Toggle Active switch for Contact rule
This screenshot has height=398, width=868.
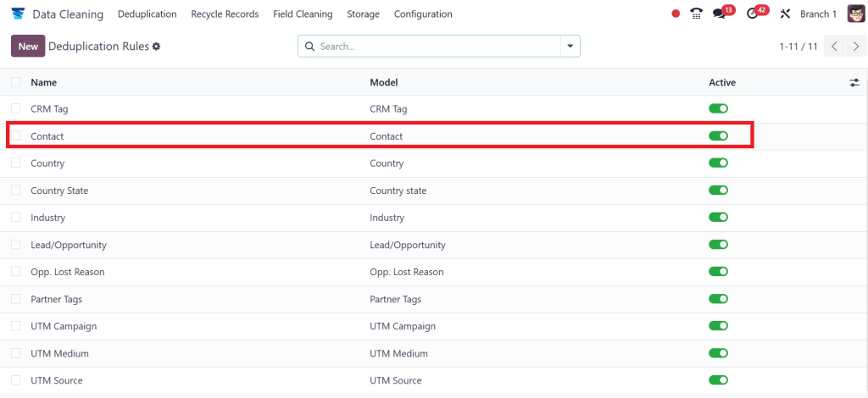tap(719, 136)
